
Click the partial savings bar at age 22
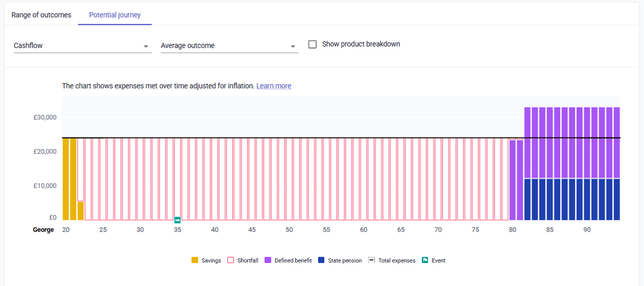pos(80,211)
